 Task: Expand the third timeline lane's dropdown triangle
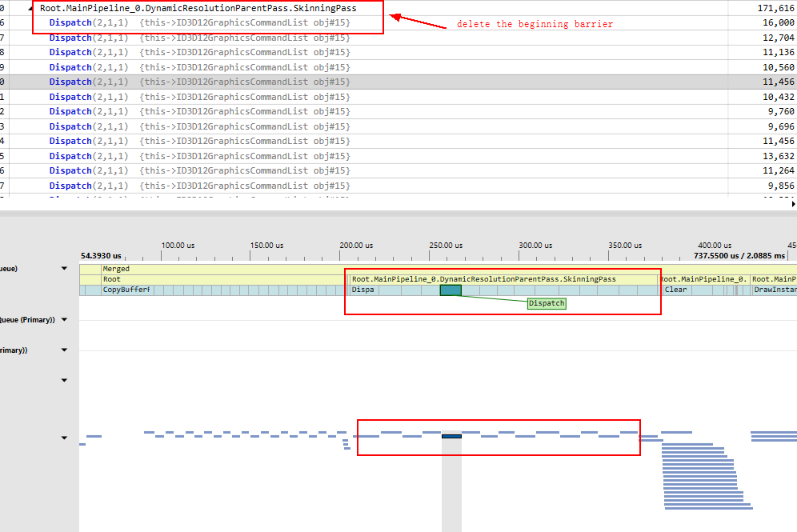tap(63, 350)
